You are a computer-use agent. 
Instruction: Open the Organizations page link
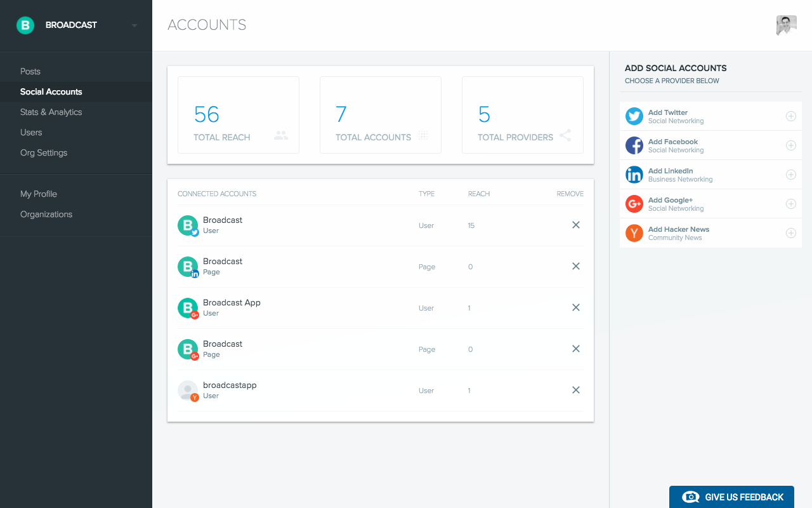coord(46,215)
